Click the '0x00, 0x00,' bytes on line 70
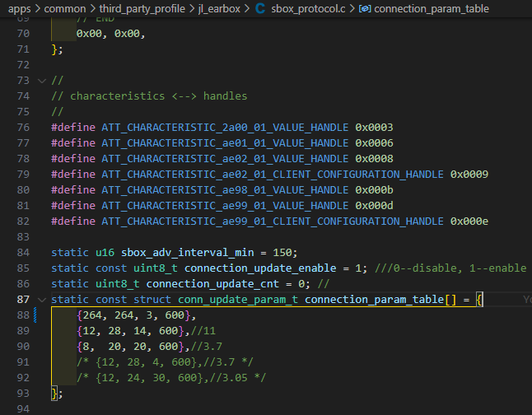The width and height of the screenshot is (532, 415). click(111, 34)
